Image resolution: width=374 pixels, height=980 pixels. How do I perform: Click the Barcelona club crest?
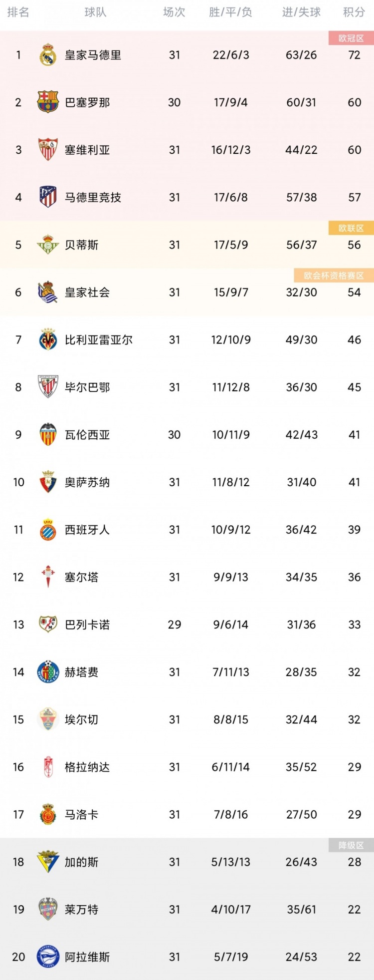(x=48, y=102)
